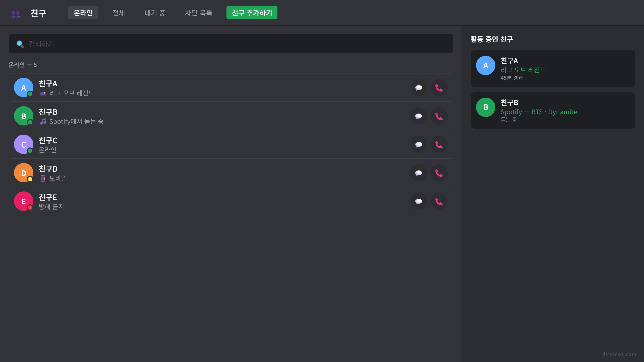Open the 친구A activity card for 리그 오브 레전드
644x362 pixels.
553,69
